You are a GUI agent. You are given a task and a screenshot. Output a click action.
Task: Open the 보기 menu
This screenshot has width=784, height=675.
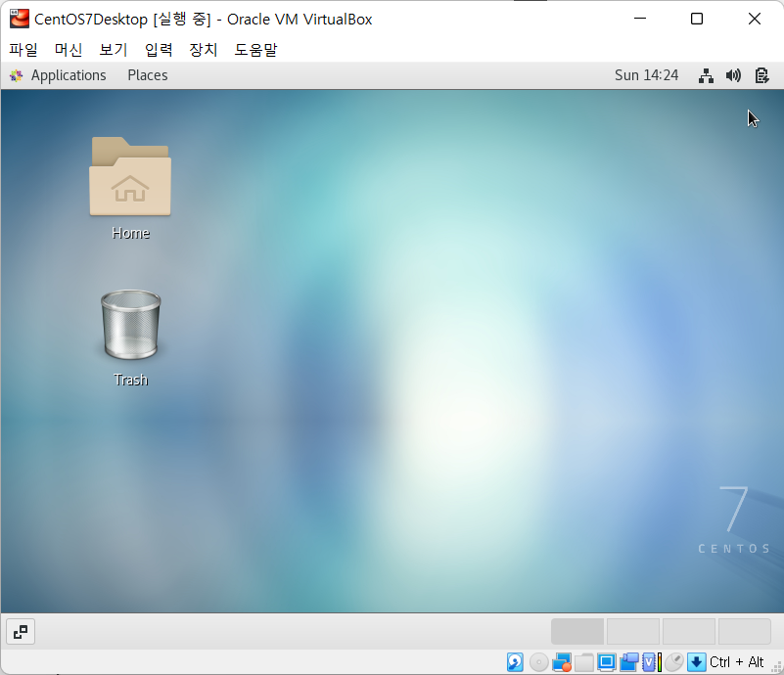click(x=114, y=50)
